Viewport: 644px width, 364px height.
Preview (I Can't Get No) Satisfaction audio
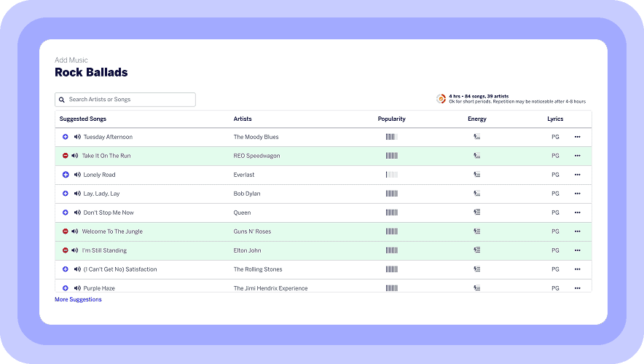point(77,269)
